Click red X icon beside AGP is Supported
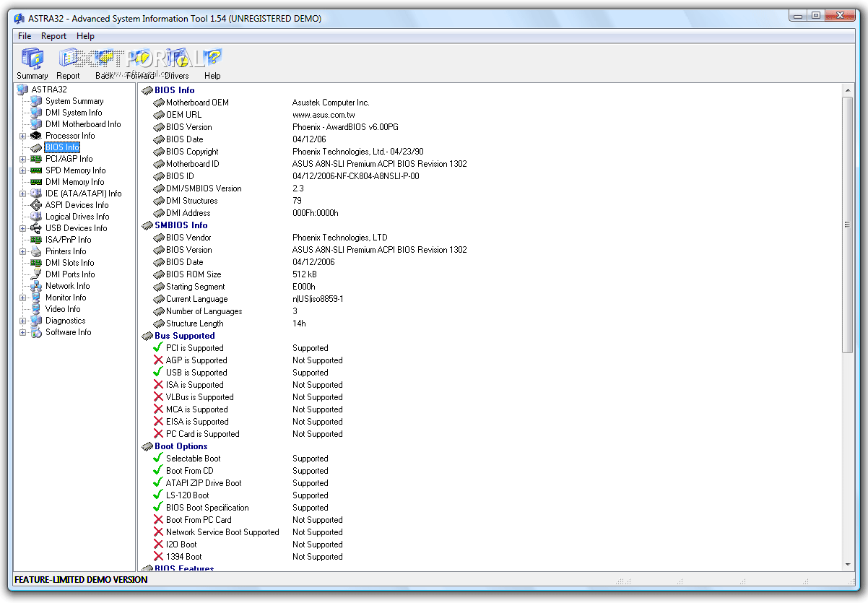The image size is (868, 603). coord(158,360)
